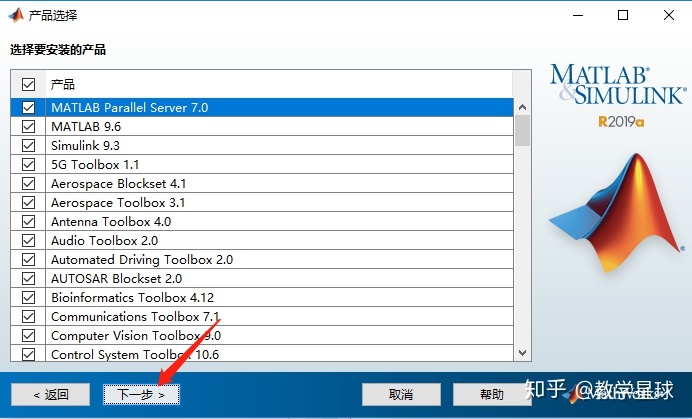Select Communications Toolbox 7.1 row text
The width and height of the screenshot is (692, 419).
tap(135, 316)
